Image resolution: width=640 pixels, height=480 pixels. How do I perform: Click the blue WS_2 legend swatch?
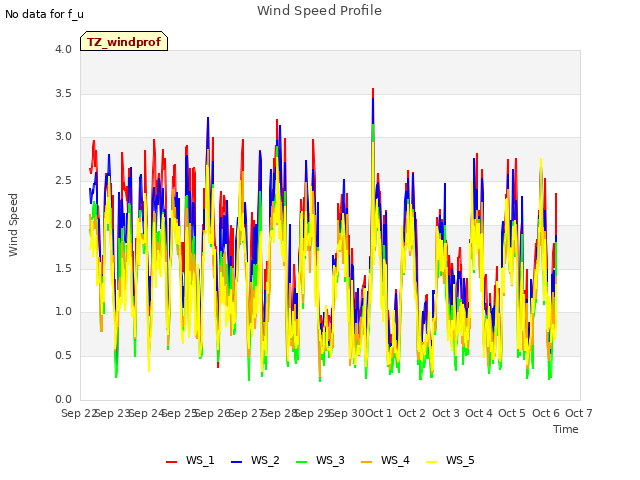click(x=237, y=462)
